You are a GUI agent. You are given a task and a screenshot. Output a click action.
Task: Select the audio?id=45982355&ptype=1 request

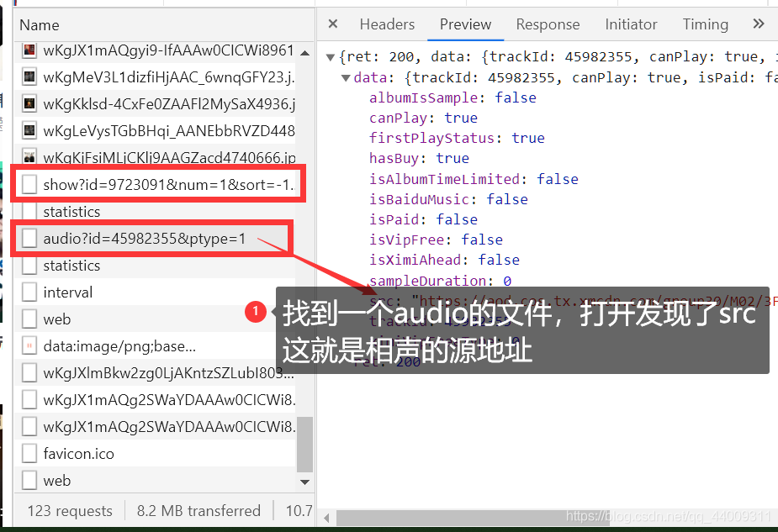tap(155, 239)
